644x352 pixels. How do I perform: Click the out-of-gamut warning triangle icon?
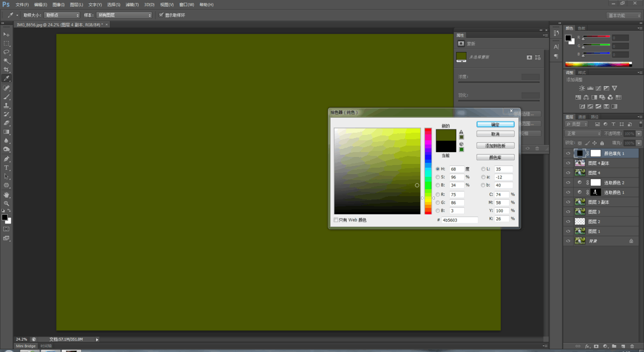(461, 131)
